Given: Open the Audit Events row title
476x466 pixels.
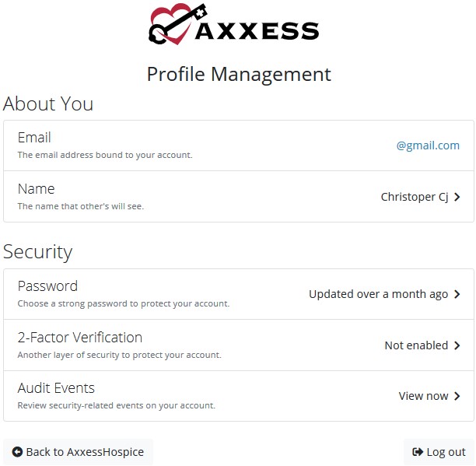Looking at the screenshot, I should click(56, 388).
